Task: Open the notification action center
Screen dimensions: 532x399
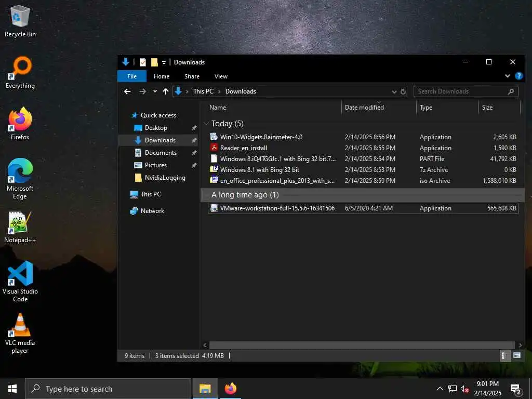Action: coord(516,390)
